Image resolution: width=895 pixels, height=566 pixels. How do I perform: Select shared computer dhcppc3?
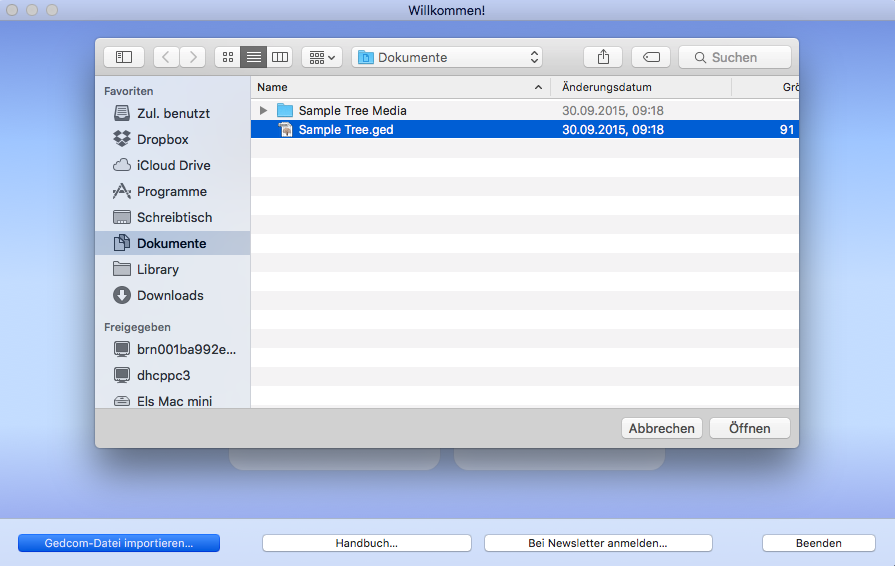172,375
